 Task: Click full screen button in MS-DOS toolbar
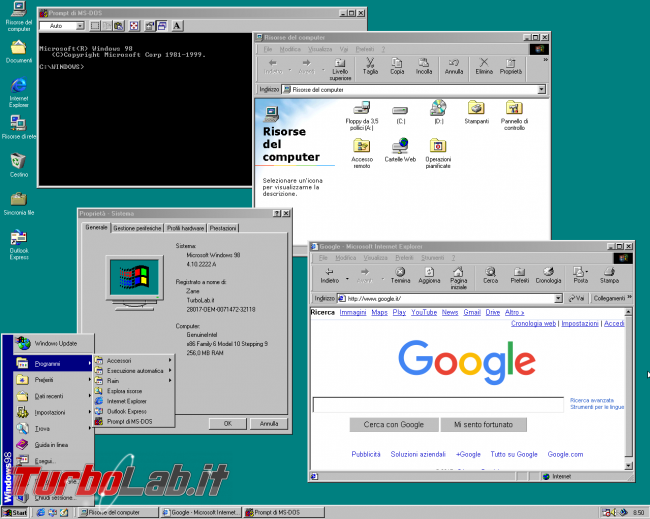(x=134, y=26)
